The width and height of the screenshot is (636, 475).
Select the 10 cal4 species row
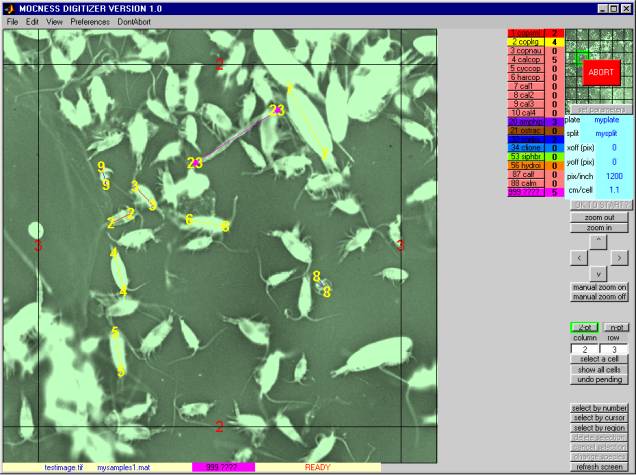[526, 113]
